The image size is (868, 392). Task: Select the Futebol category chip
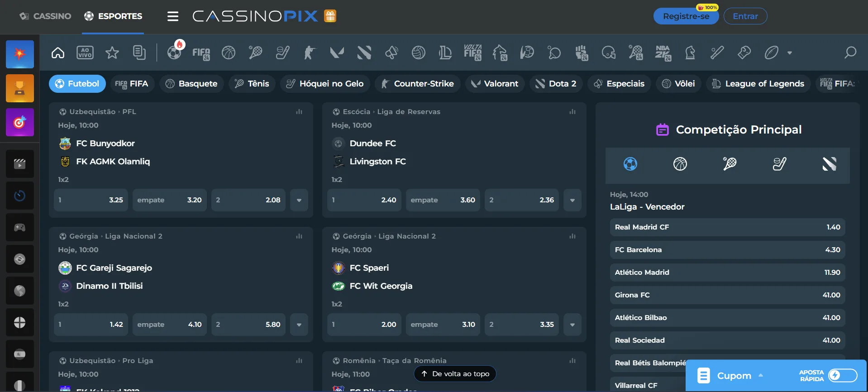(x=77, y=84)
